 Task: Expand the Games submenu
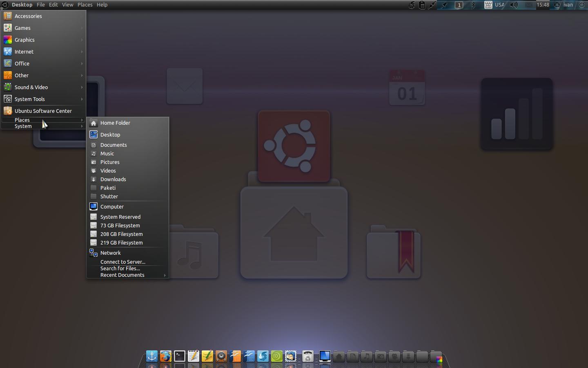(43, 28)
